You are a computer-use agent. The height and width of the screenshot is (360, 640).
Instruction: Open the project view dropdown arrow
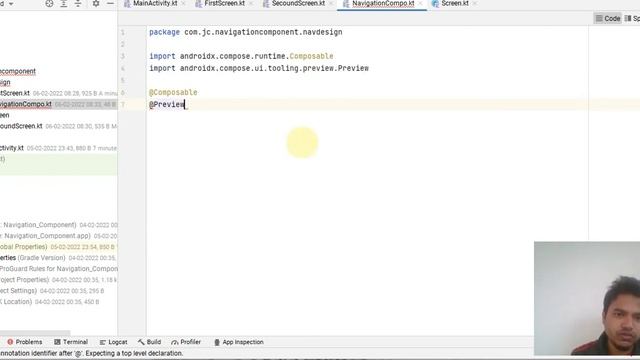[11, 4]
